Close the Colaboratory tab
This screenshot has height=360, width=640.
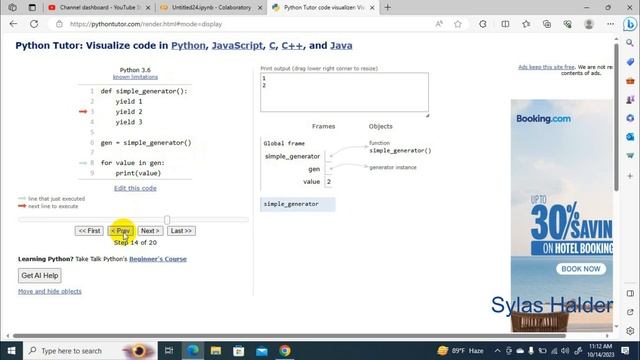260,7
